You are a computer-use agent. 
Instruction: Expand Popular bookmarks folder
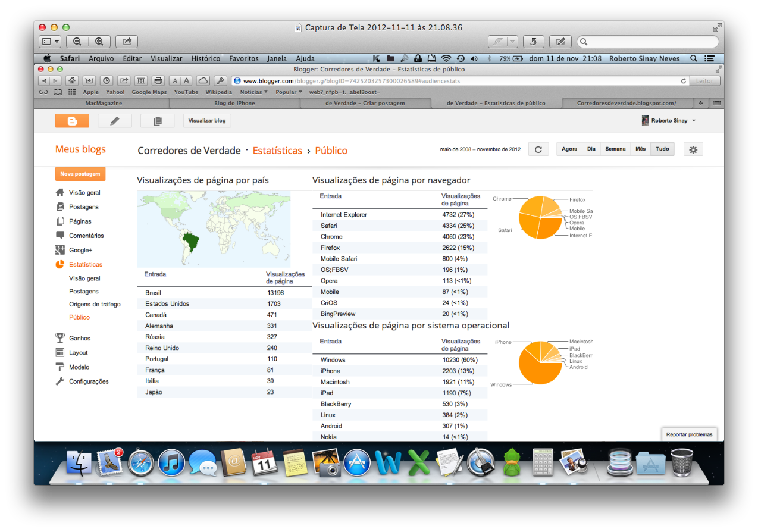pyautogui.click(x=289, y=92)
